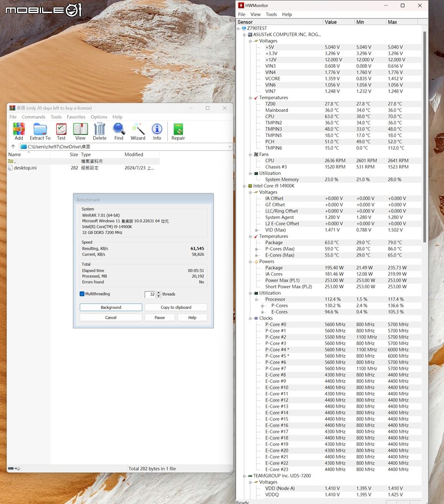The image size is (444, 504).
Task: Open the Commands menu in WinRAR
Action: (34, 117)
